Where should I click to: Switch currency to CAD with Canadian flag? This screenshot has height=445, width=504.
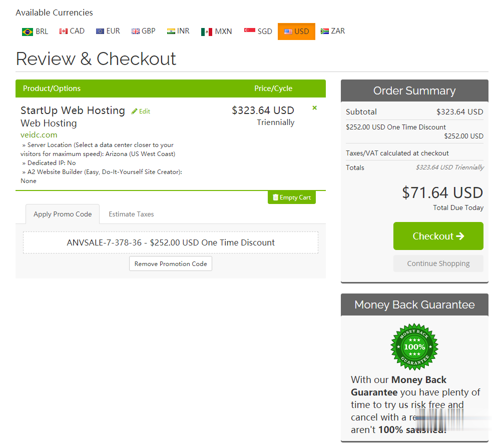[72, 31]
